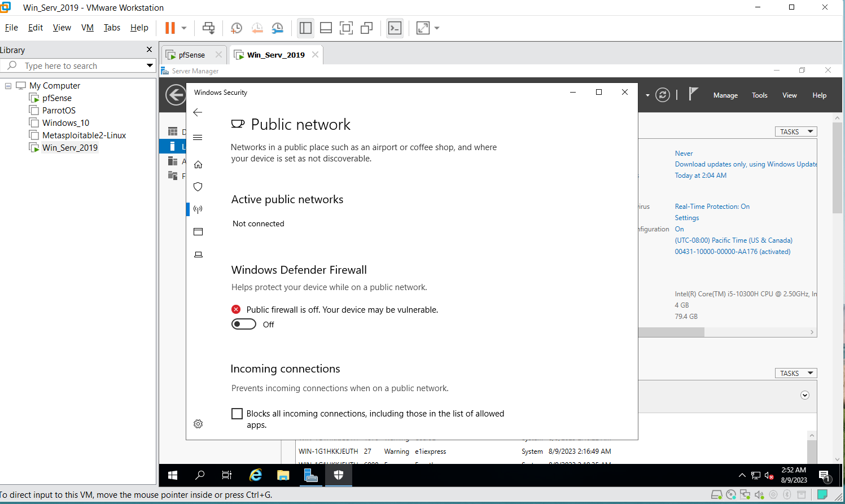Open the File menu in VMware
Screen dimensions: 845x504
pos(11,28)
